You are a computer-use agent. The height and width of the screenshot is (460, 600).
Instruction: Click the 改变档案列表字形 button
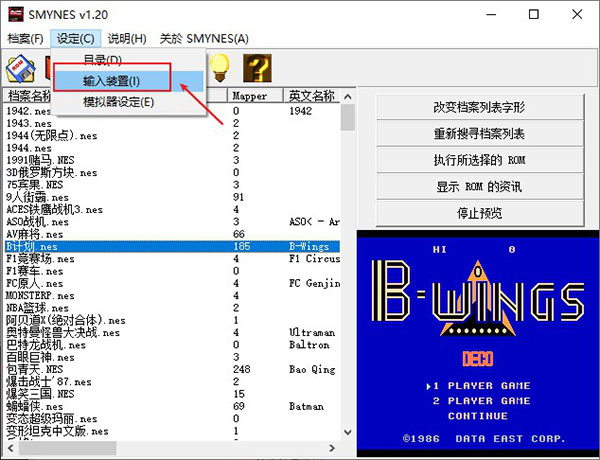pyautogui.click(x=479, y=107)
